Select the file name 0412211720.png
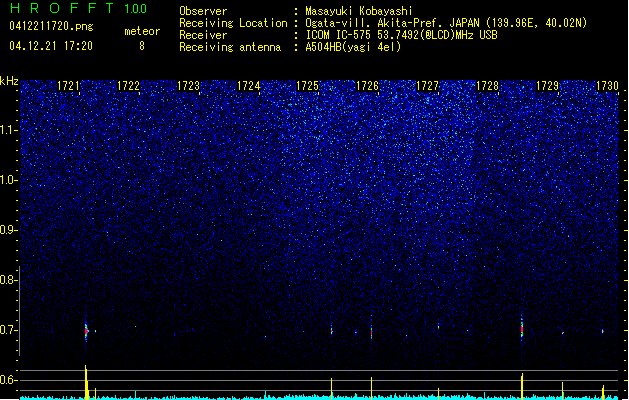The height and width of the screenshot is (400, 629). click(x=51, y=26)
